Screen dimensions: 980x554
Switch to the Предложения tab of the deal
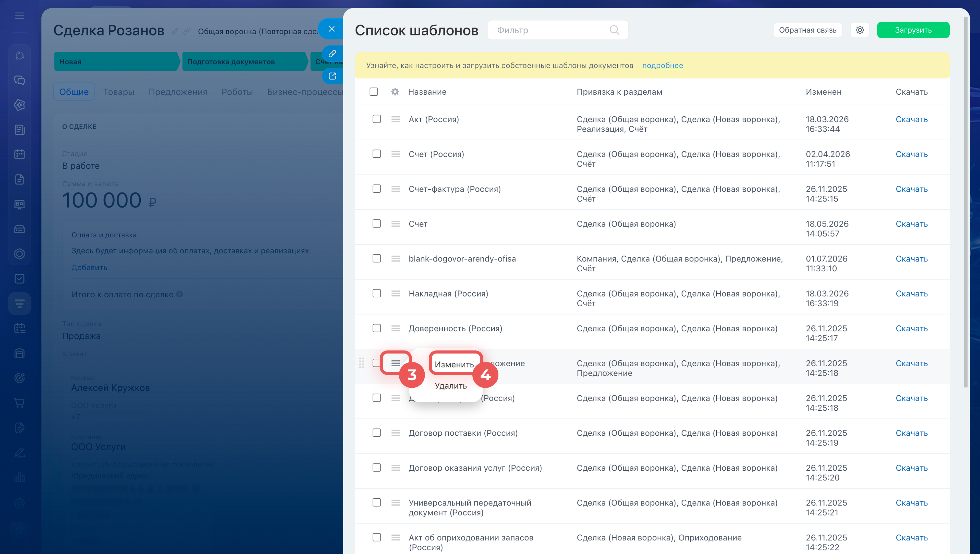click(x=178, y=92)
